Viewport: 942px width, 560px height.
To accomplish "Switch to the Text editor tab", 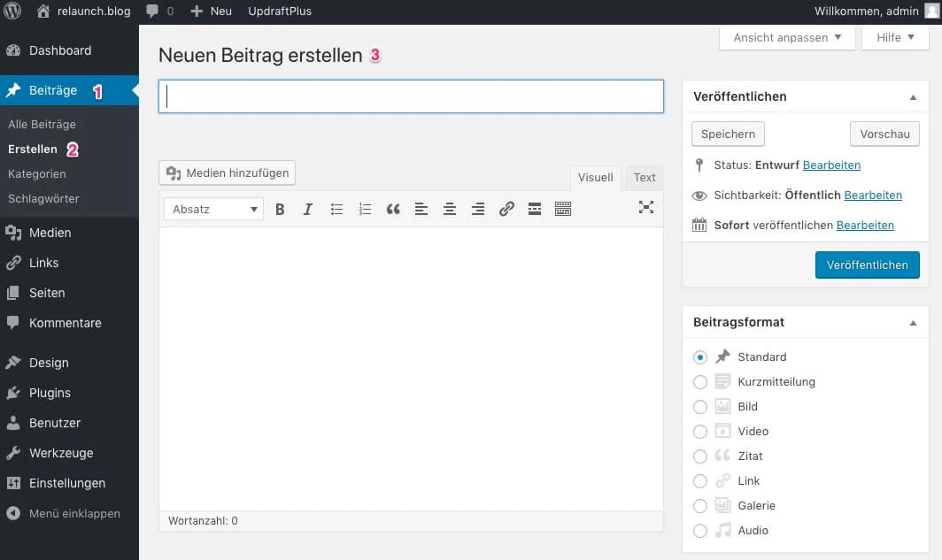I will coord(644,178).
